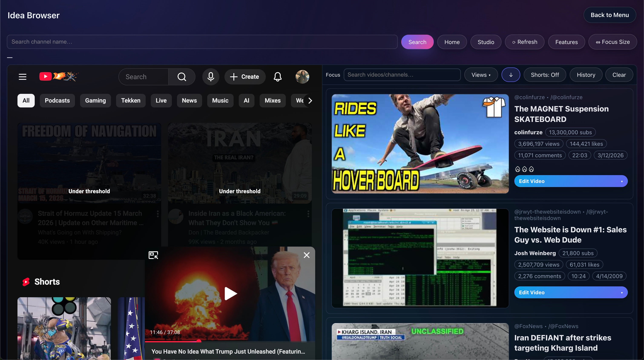
Task: Click the Create button with plus icon
Action: [x=245, y=76]
